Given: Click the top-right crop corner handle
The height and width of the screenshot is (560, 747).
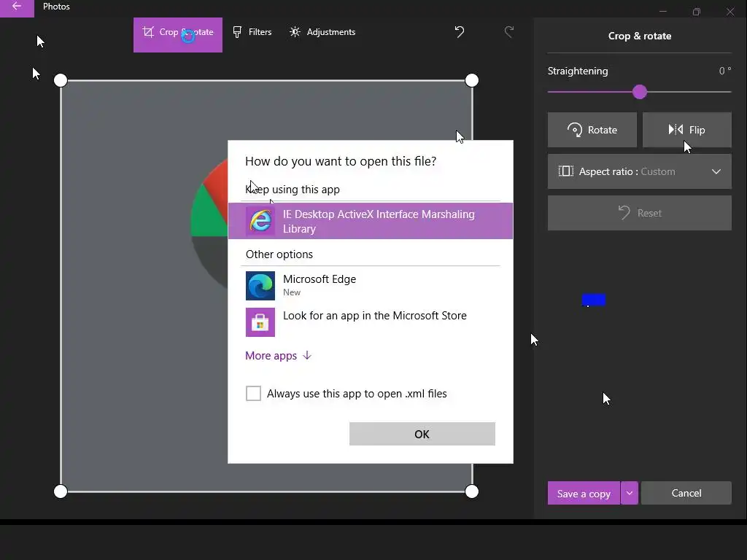Looking at the screenshot, I should coord(472,80).
